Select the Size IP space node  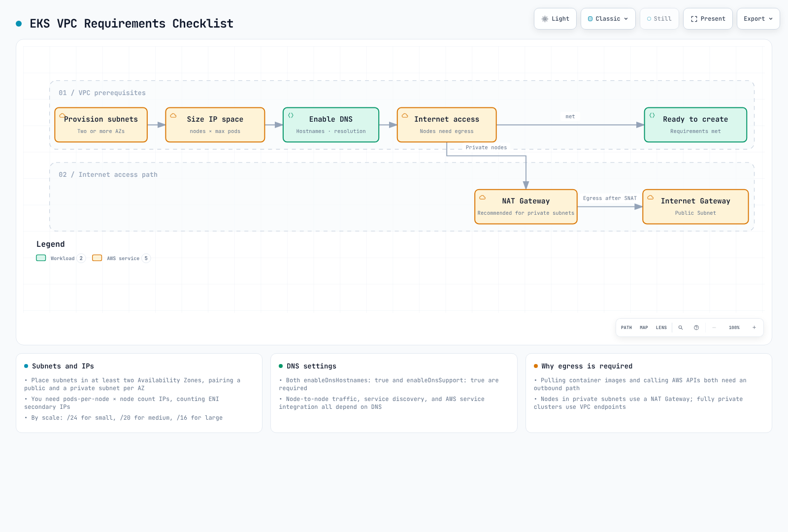[215, 125]
